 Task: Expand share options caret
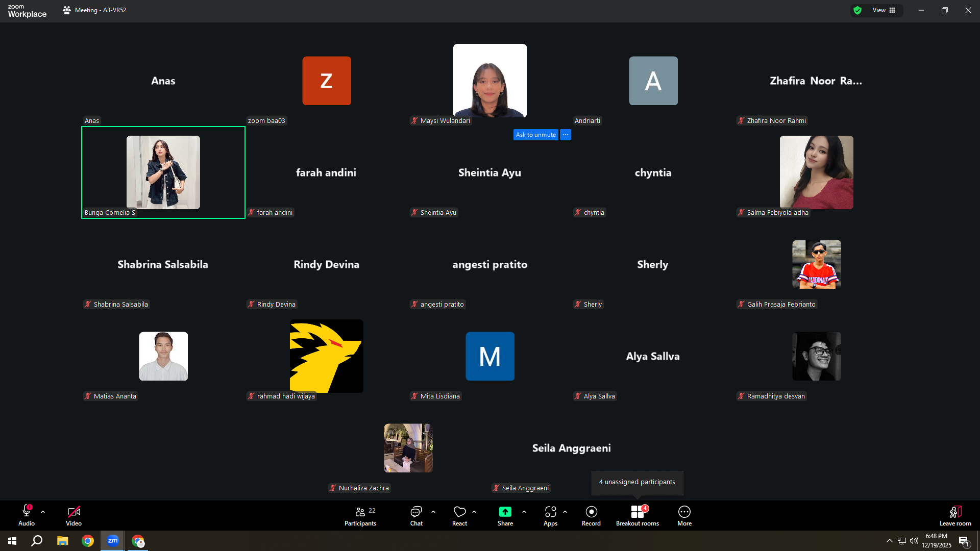click(x=524, y=512)
